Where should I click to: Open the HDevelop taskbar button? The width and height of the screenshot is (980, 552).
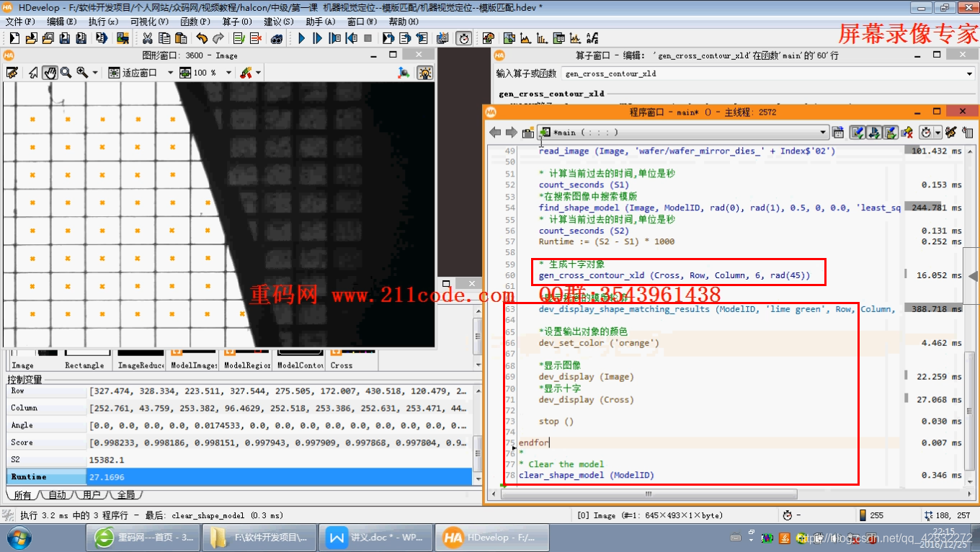pyautogui.click(x=494, y=538)
